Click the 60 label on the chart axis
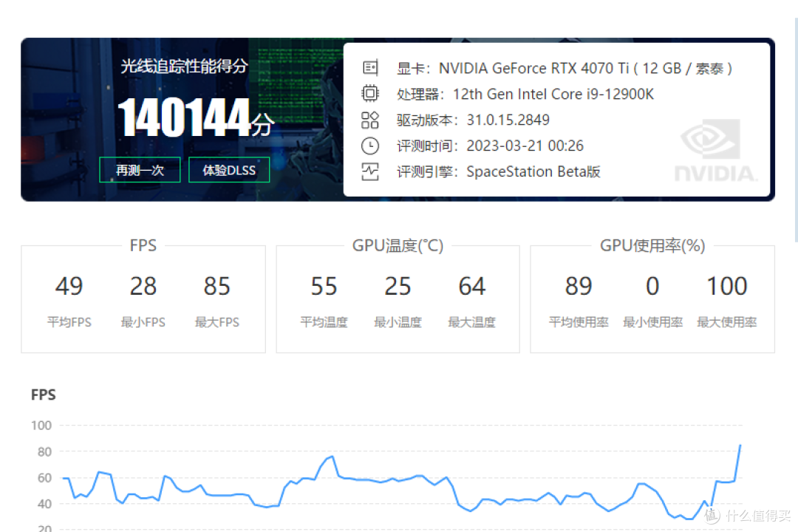The image size is (798, 532). 44,478
